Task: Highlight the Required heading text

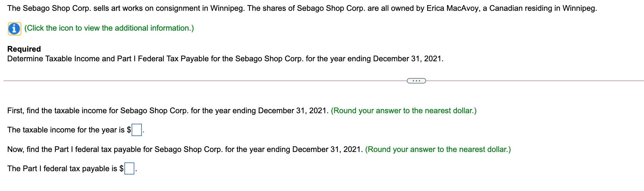Action: tap(24, 49)
